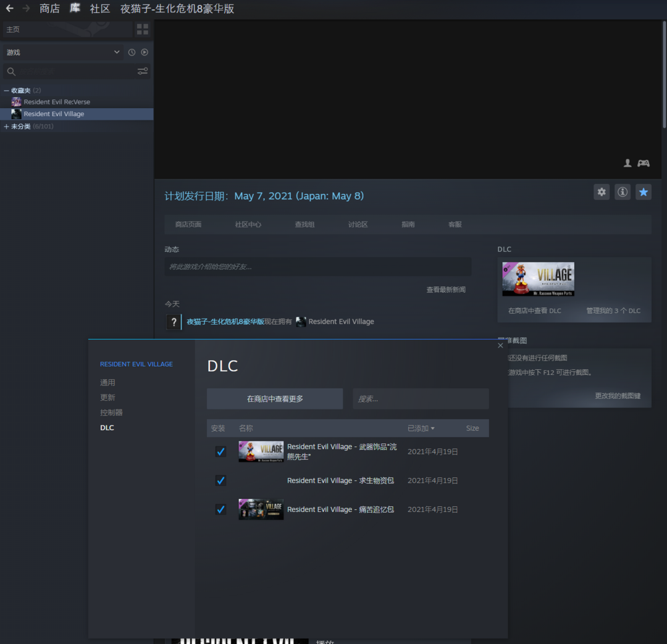The width and height of the screenshot is (667, 644).
Task: Show game info icon
Action: (x=623, y=192)
